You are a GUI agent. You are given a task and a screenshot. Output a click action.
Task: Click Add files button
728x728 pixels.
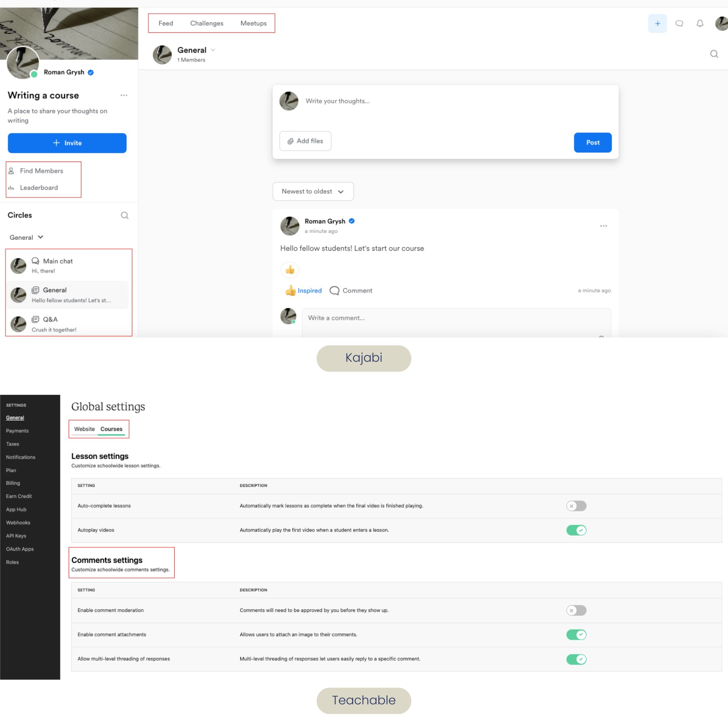[x=305, y=141]
